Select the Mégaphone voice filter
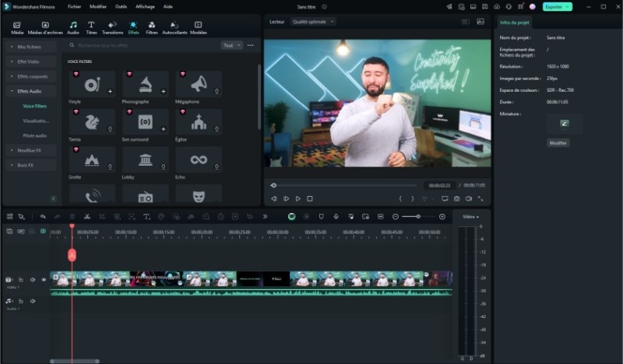 [199, 84]
